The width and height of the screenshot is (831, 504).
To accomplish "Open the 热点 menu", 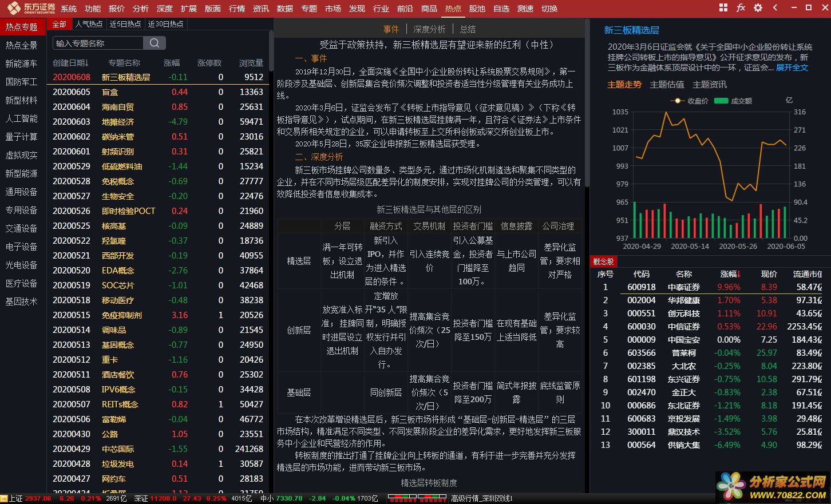I will (x=453, y=9).
